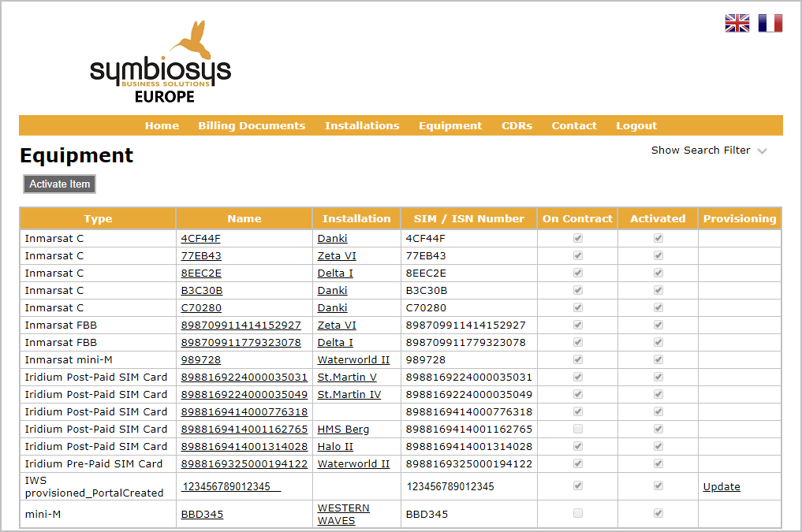Click the SIM / ISN Number column header
The image size is (802, 532).
[x=468, y=218]
